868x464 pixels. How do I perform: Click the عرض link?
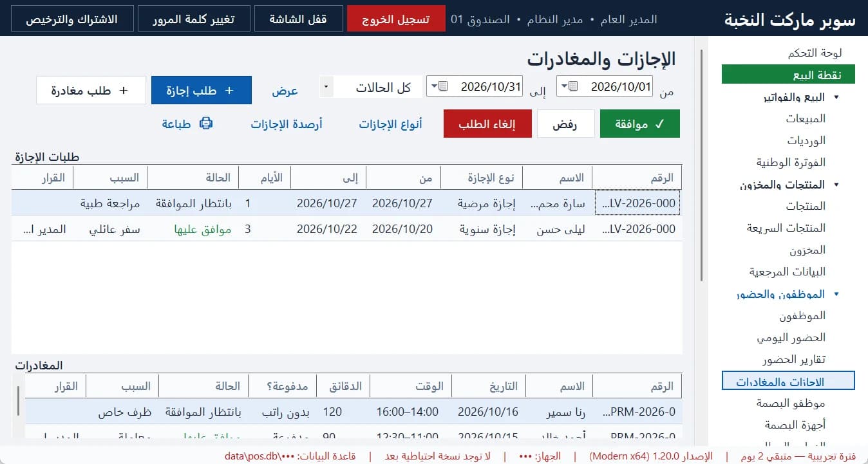(285, 91)
